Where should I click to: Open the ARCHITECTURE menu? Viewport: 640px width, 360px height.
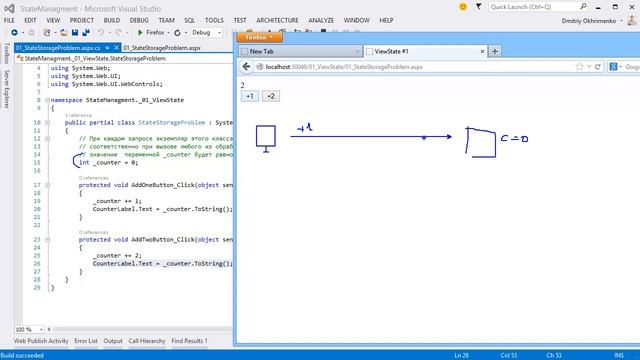(x=278, y=20)
